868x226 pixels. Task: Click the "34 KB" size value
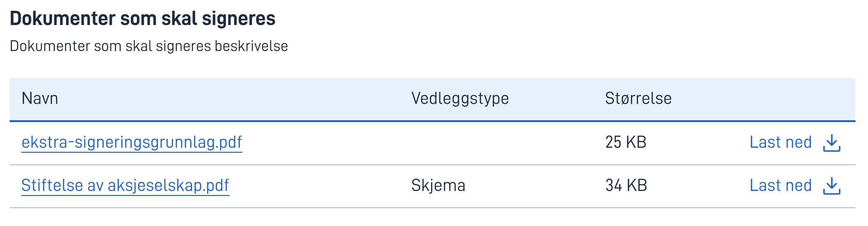coord(626,186)
